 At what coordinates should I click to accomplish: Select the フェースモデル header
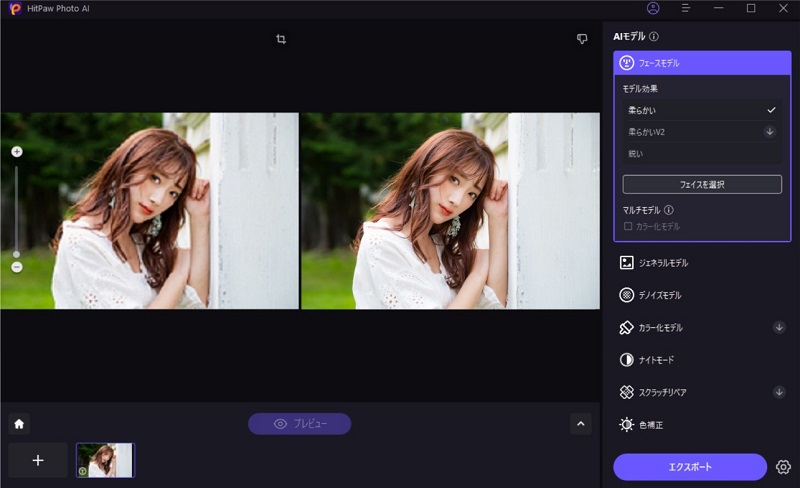point(702,63)
